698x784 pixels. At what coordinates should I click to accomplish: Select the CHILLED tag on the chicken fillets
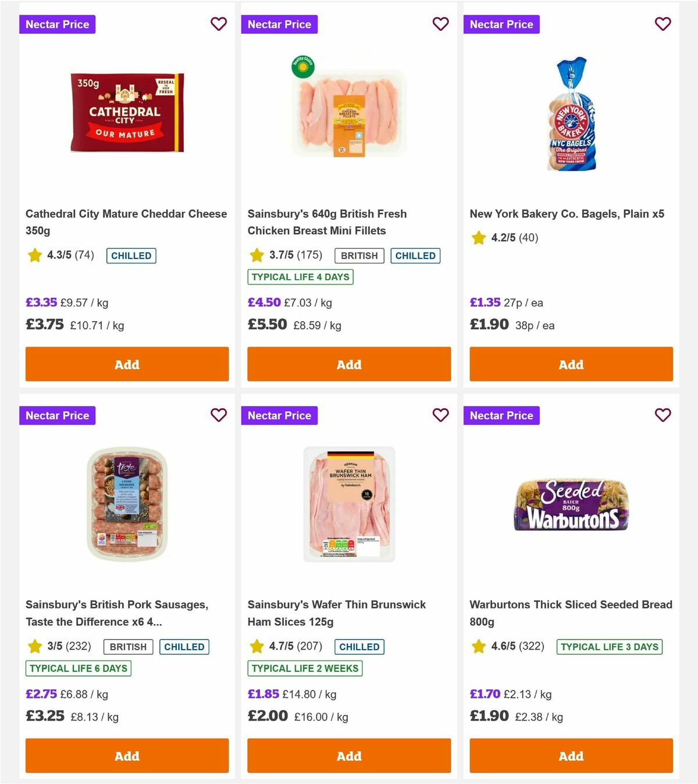(415, 255)
